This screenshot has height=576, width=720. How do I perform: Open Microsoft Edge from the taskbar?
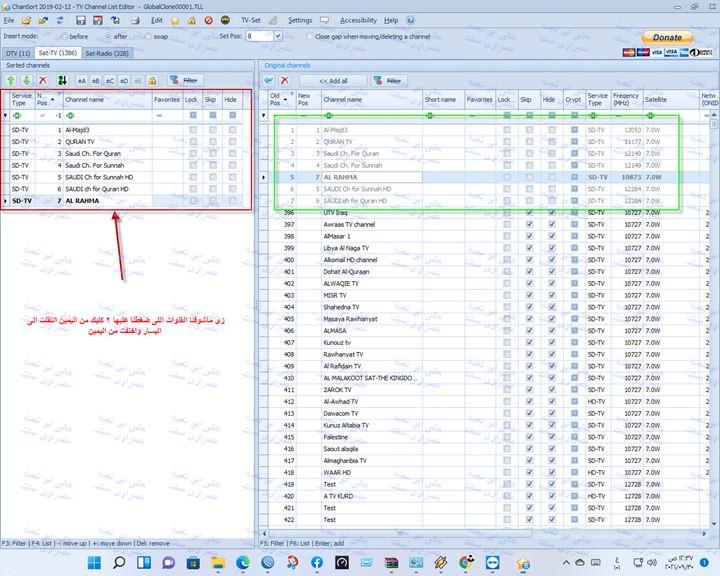pyautogui.click(x=243, y=562)
